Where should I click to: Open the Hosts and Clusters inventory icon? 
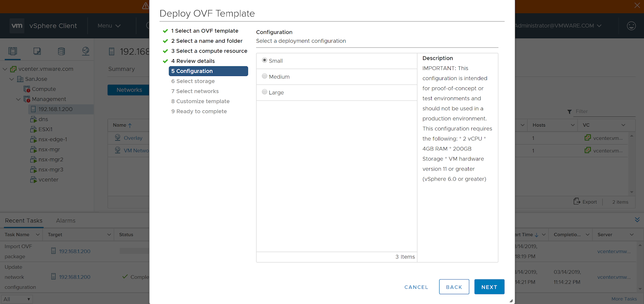13,51
